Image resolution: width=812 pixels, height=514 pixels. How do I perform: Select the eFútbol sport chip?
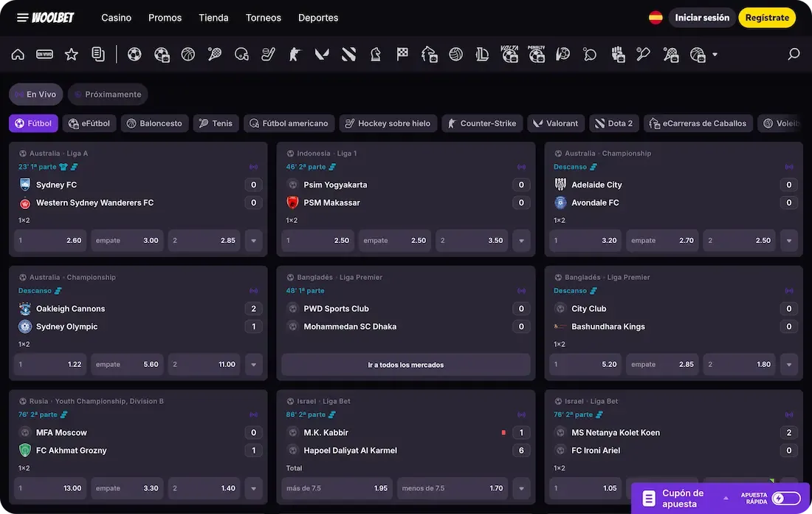point(89,123)
